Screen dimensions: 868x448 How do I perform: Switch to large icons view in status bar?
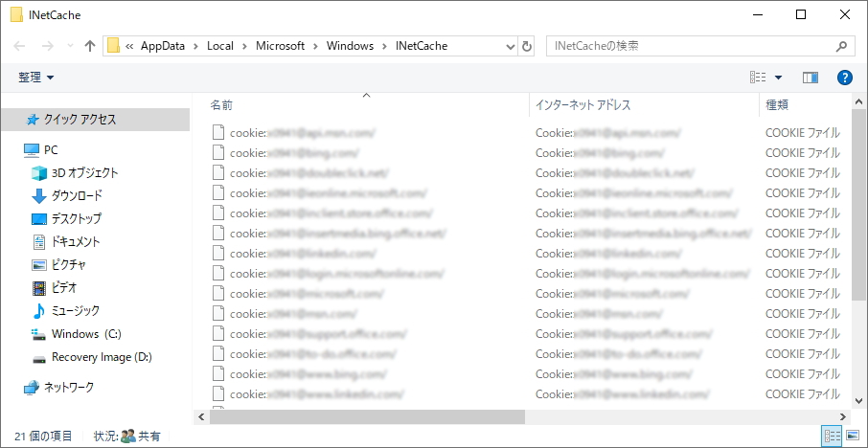[853, 436]
